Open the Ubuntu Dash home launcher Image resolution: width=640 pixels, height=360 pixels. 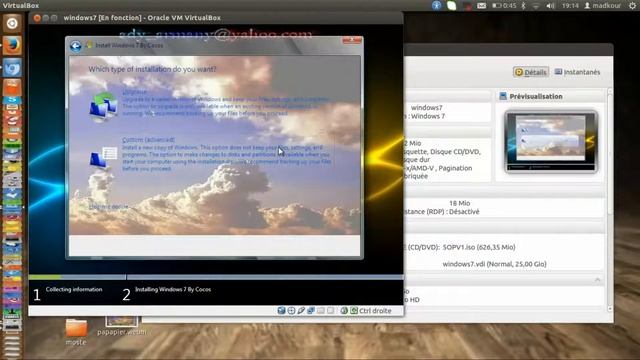pos(12,23)
